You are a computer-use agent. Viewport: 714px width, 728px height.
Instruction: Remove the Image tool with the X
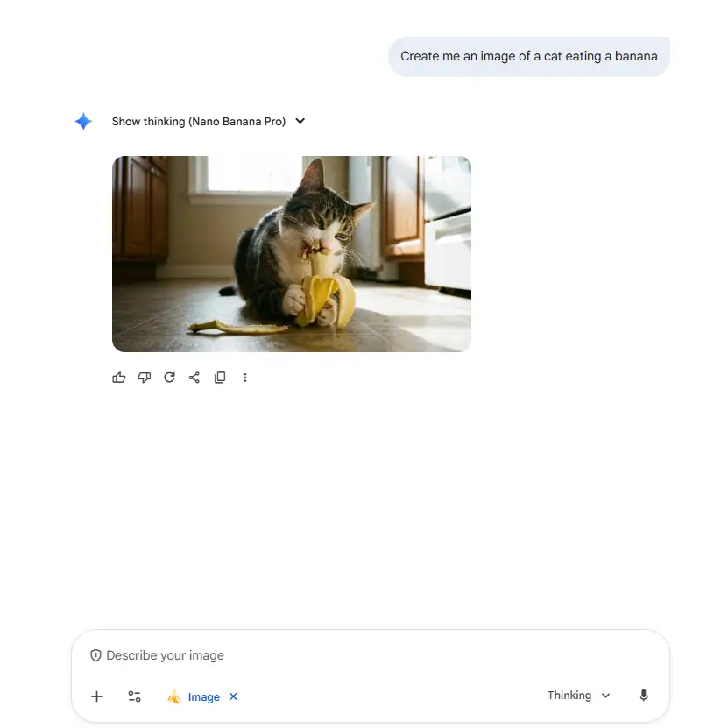pos(234,696)
